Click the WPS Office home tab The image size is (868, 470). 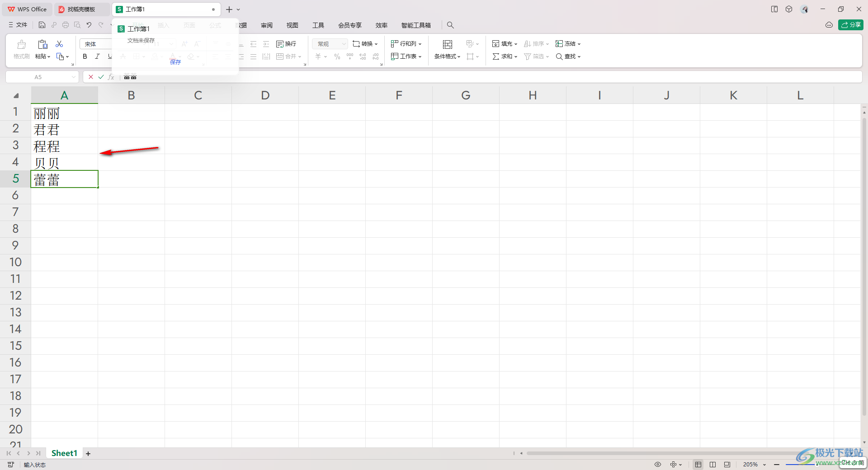pos(27,9)
